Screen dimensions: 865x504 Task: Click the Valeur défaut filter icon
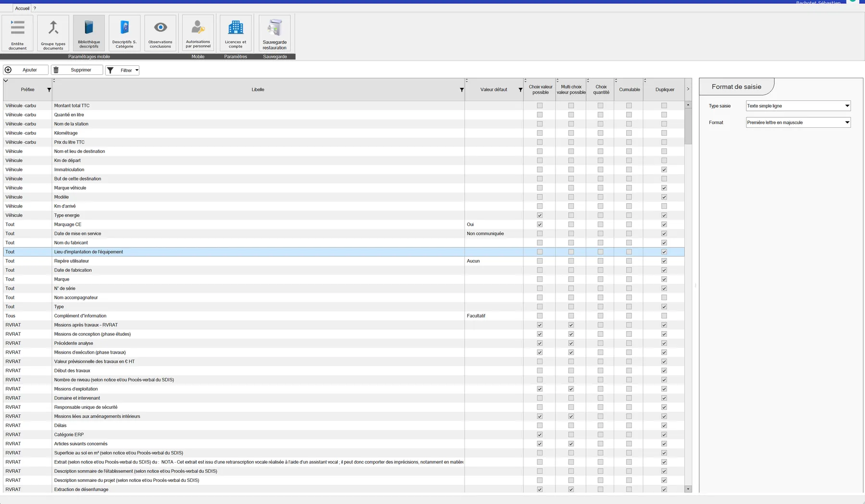pyautogui.click(x=520, y=90)
